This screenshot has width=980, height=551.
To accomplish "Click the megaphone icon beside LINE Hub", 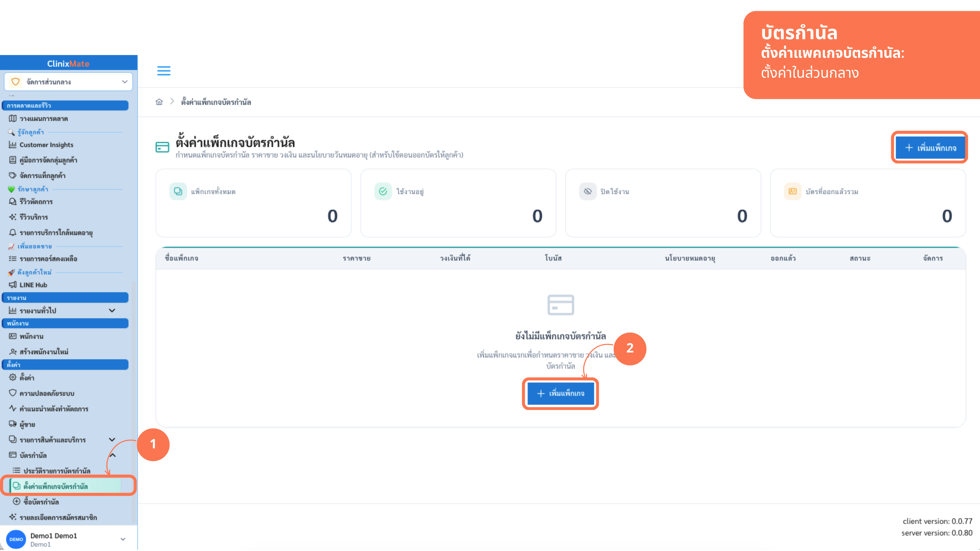I will tap(13, 285).
